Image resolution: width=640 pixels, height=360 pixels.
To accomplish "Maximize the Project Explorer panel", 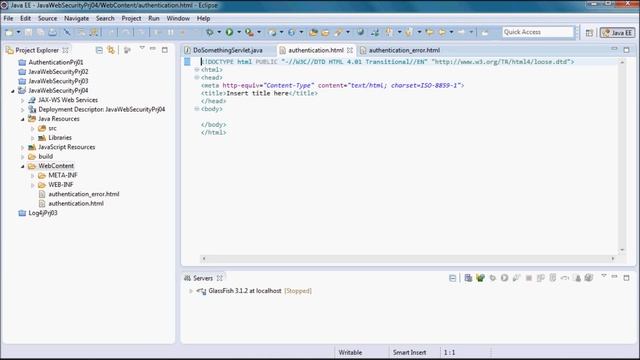I will coord(164,50).
